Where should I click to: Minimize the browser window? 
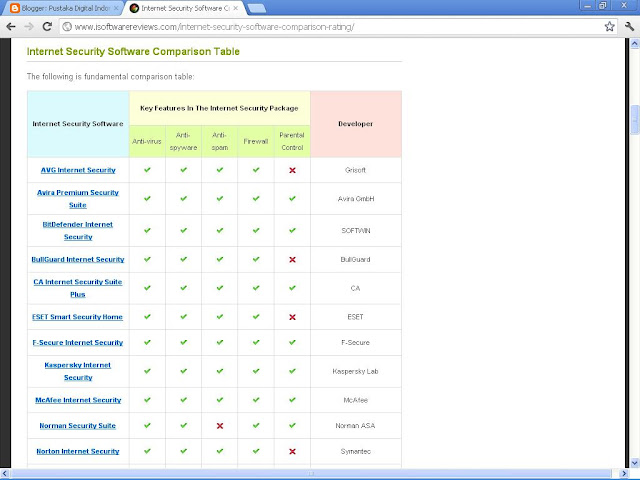pos(587,6)
